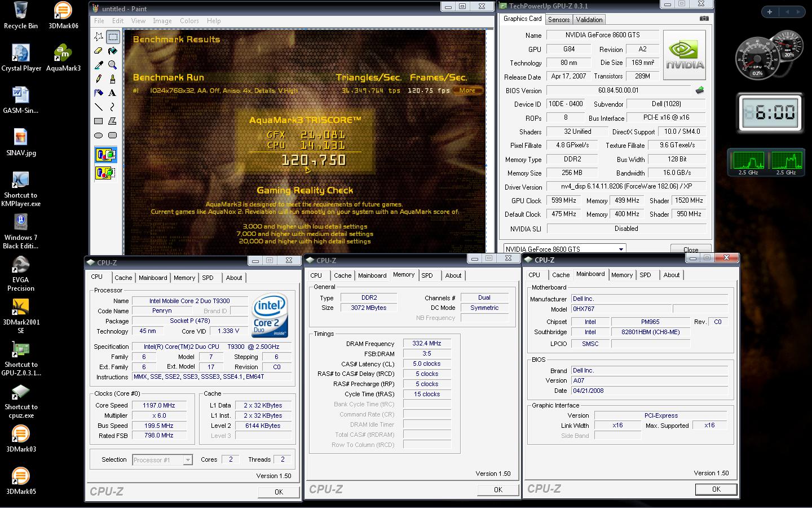Click OK in the left CPU-Z window

pyautogui.click(x=279, y=492)
